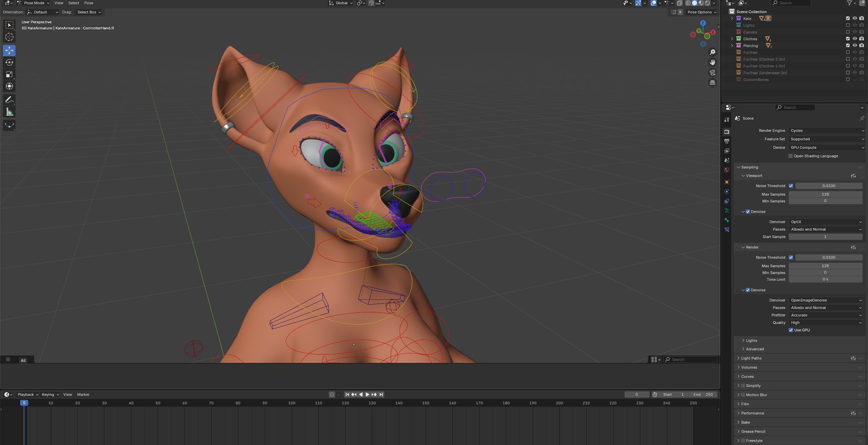The image size is (868, 445).
Task: Select the Annotate tool
Action: pos(9,99)
